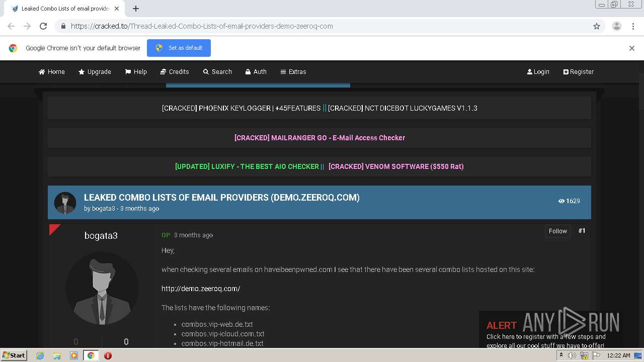Open the NCT DICEBOT LUCKYGAMES ad link
The image size is (644, 362).
[403, 108]
